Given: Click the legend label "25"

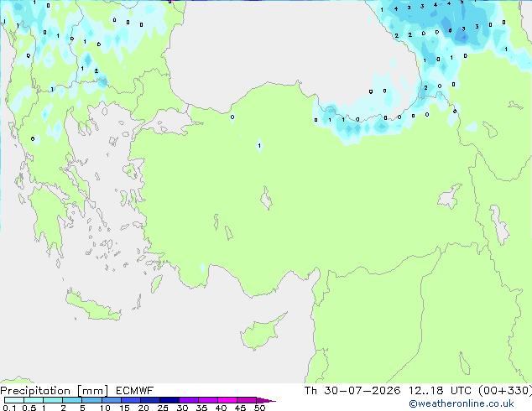Looking at the screenshot, I should (x=163, y=408).
